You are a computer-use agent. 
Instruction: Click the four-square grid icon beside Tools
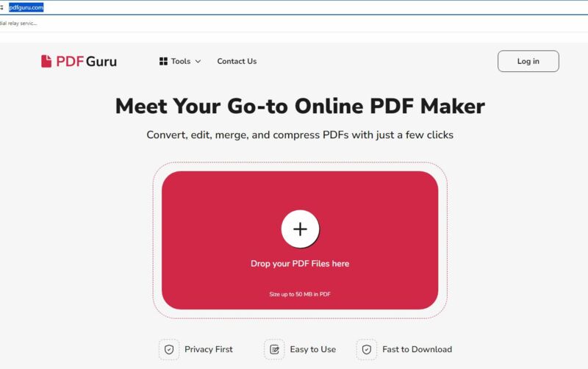[163, 61]
